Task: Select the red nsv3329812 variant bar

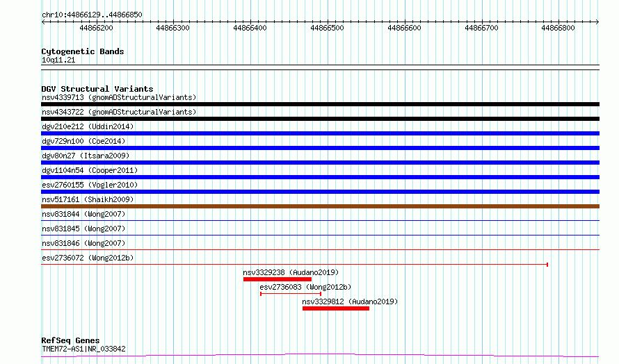Action: [336, 308]
